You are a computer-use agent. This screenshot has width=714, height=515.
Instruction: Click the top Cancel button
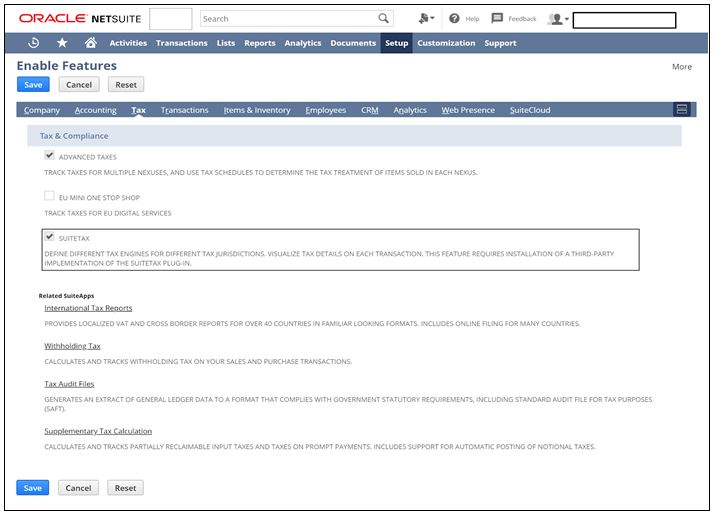pos(79,85)
